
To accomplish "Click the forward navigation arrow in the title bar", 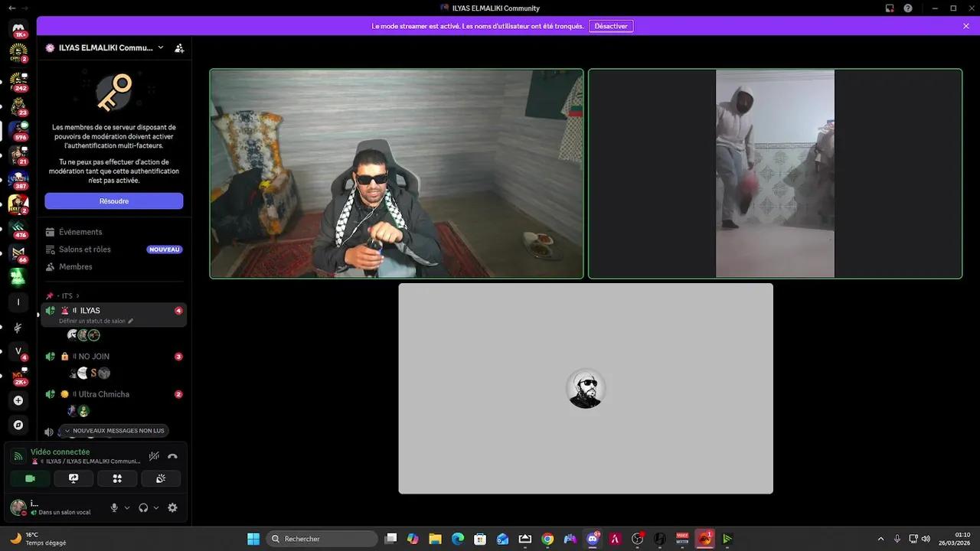I will 24,8.
